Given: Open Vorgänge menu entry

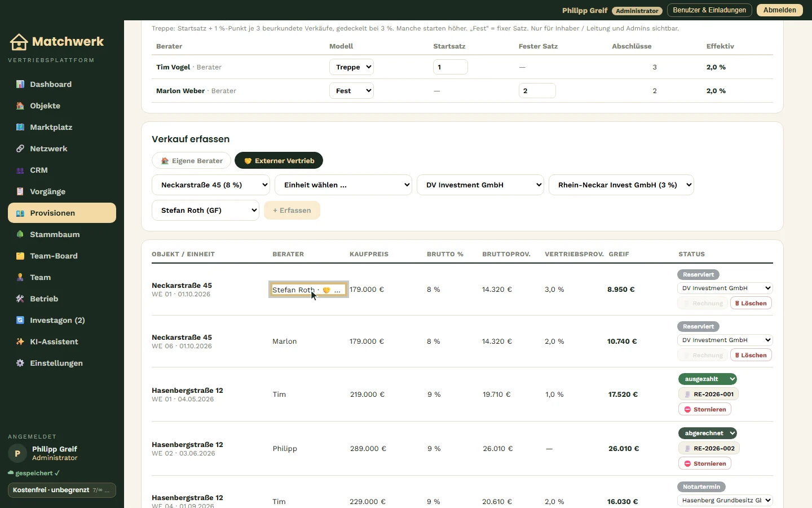Looking at the screenshot, I should coord(62,191).
